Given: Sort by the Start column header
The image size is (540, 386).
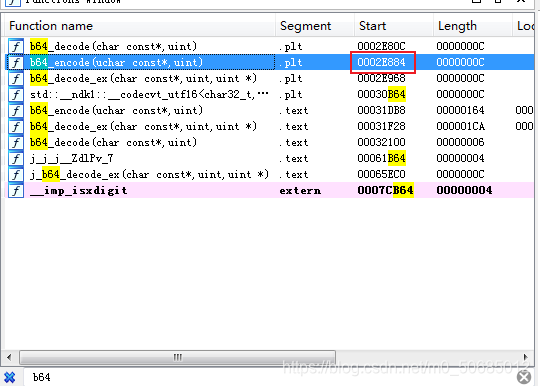Looking at the screenshot, I should tap(394, 26).
